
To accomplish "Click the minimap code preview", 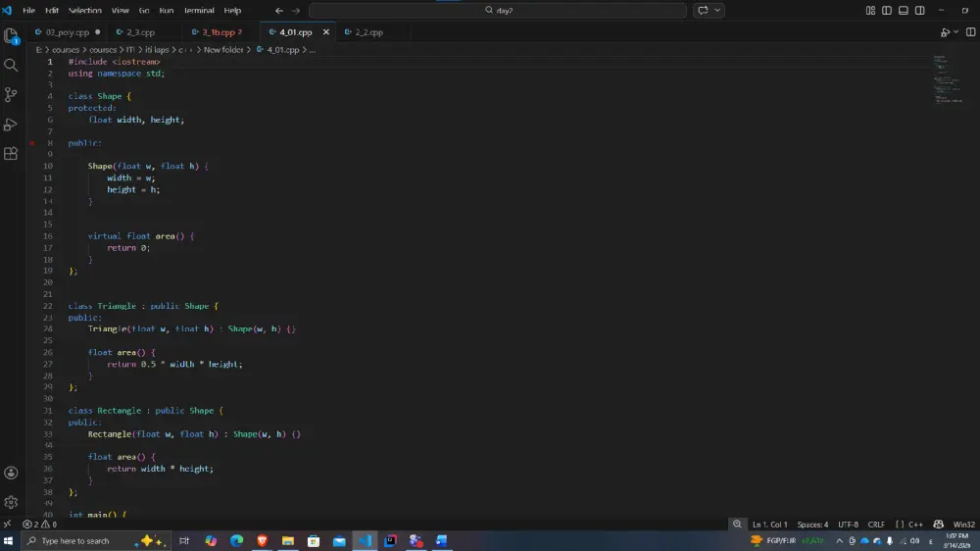I will coord(948,78).
